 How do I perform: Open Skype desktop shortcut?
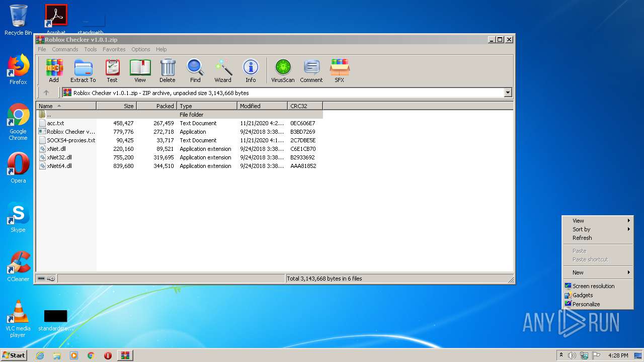point(18,217)
